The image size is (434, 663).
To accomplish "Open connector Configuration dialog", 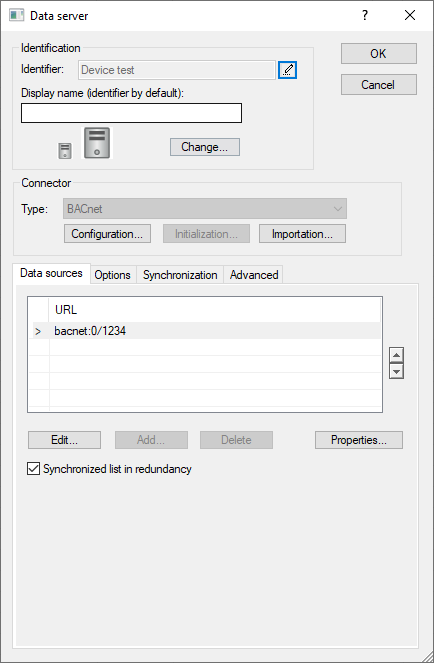I will tap(107, 234).
